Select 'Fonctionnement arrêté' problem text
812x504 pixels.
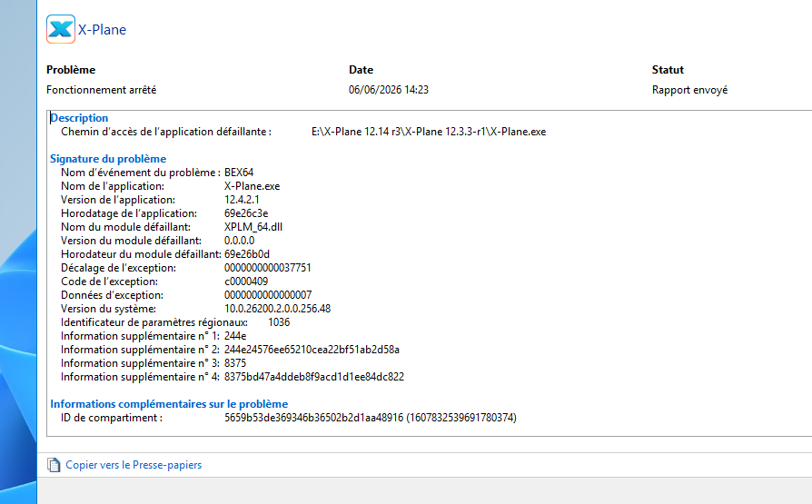pos(102,90)
